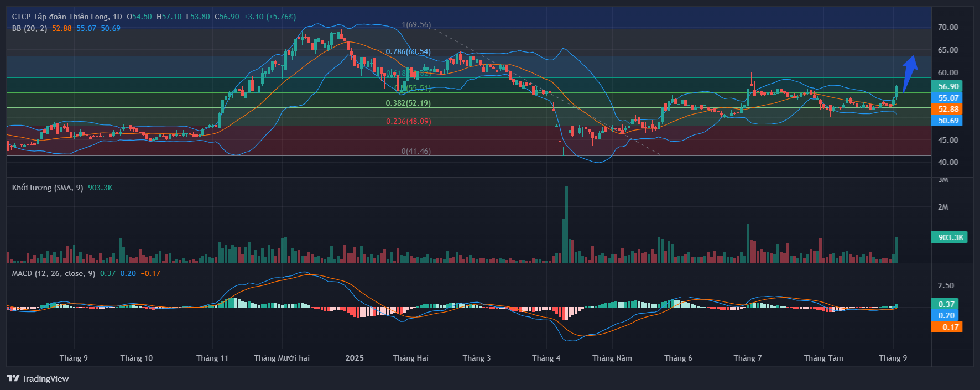980x390 pixels.
Task: Click the 70.00 label on price axis
Action: tap(947, 27)
